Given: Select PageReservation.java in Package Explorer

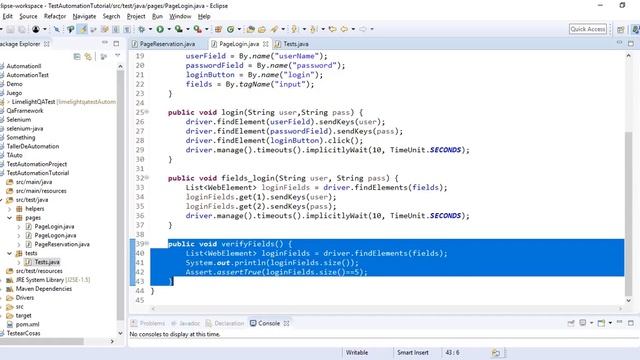Looking at the screenshot, I should [x=62, y=244].
